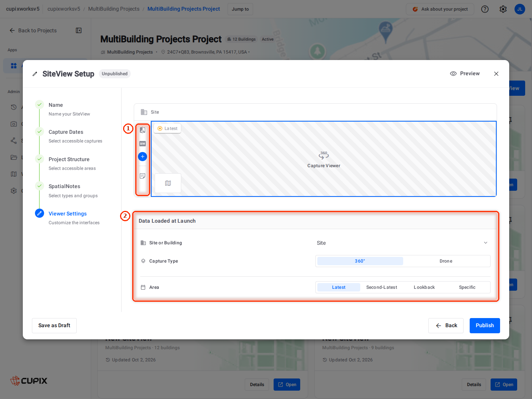Click Save as Draft

coord(54,326)
